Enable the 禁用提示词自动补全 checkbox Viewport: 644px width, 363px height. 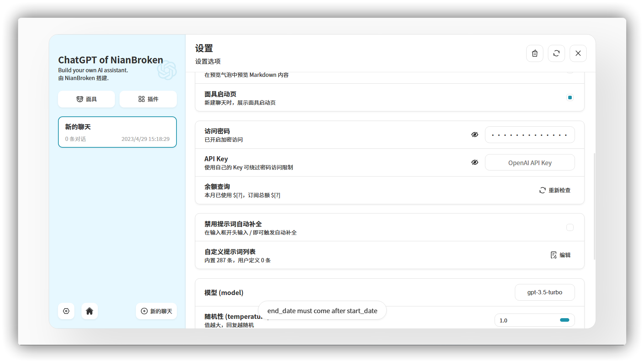(x=570, y=227)
